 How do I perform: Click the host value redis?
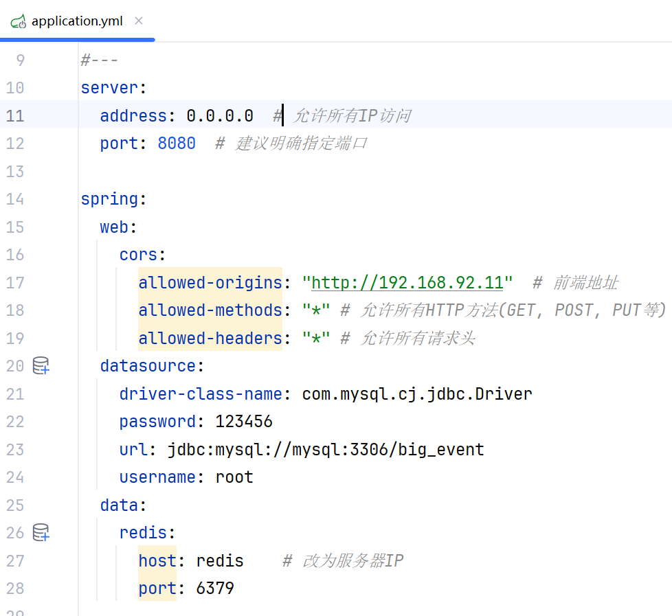[220, 561]
